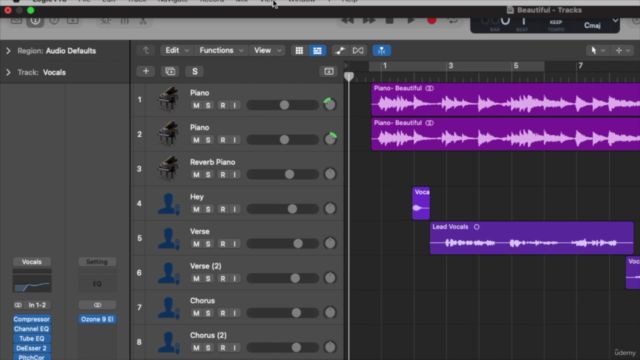
Task: Select the Lead Vocals region
Action: [531, 238]
